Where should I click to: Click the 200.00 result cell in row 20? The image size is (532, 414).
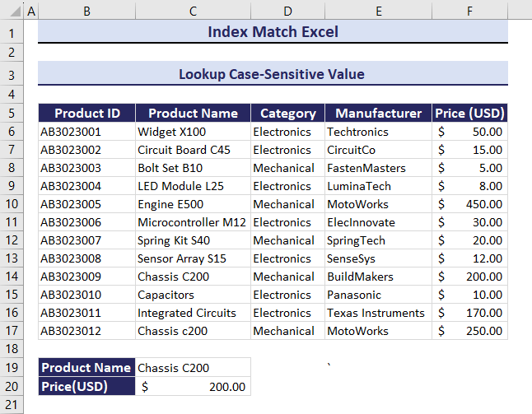pos(193,386)
